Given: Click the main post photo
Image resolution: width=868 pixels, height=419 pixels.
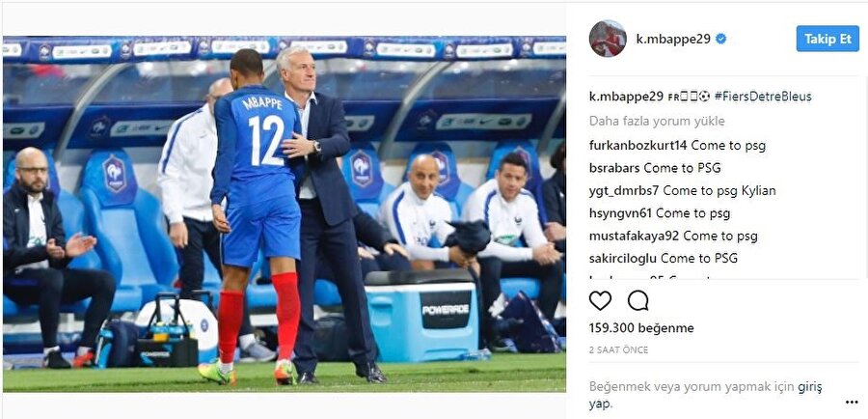Looking at the screenshot, I should tap(284, 214).
